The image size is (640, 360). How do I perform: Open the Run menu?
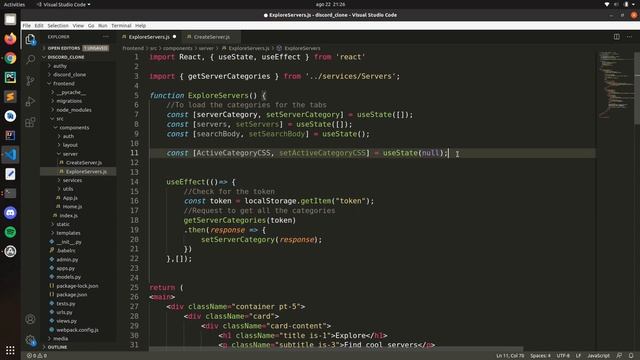click(x=102, y=25)
